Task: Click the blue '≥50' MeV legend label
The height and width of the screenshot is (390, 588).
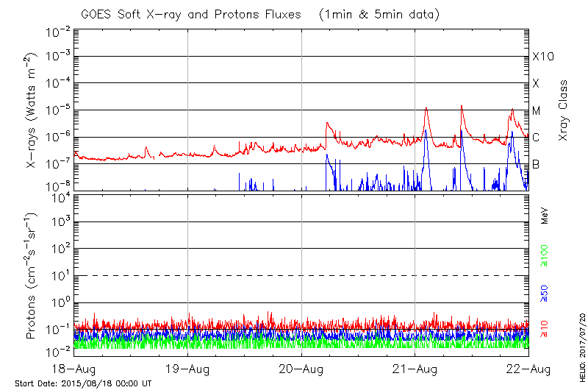Action: (x=545, y=292)
